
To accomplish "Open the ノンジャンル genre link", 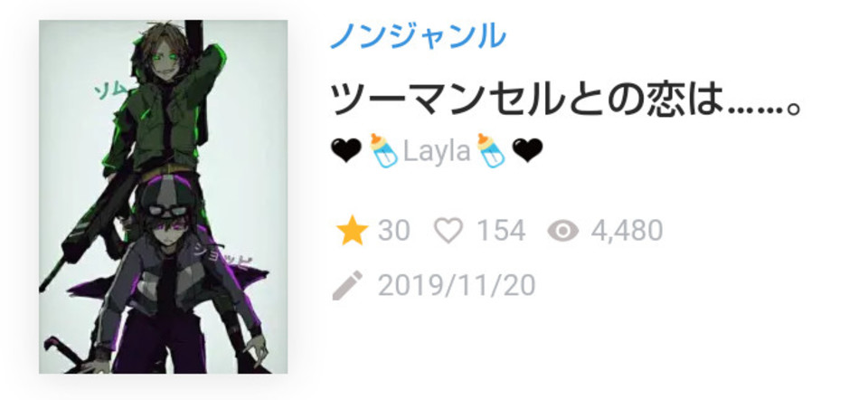I will pos(418,35).
